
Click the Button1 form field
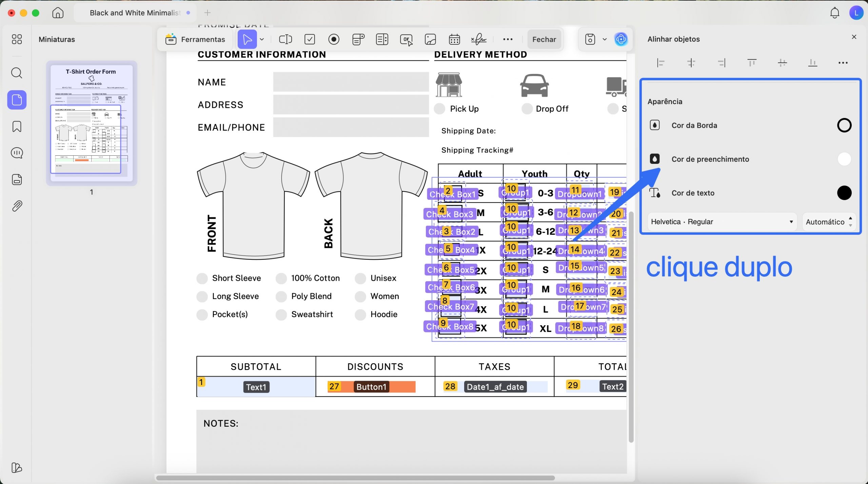pyautogui.click(x=372, y=387)
